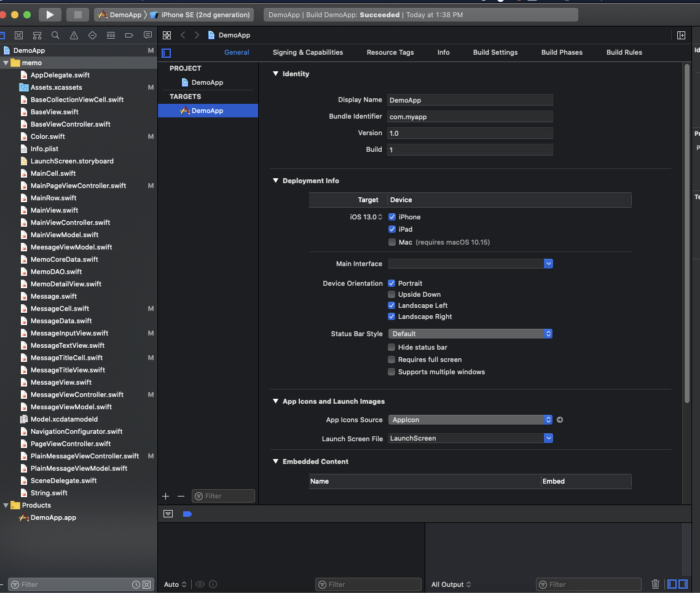Click the Quick Look eye icon in variables view

(200, 584)
